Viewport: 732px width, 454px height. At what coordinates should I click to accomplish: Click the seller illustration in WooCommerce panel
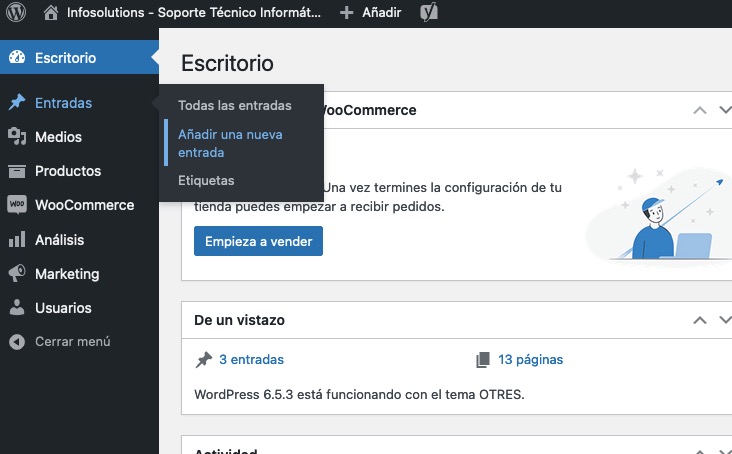659,216
